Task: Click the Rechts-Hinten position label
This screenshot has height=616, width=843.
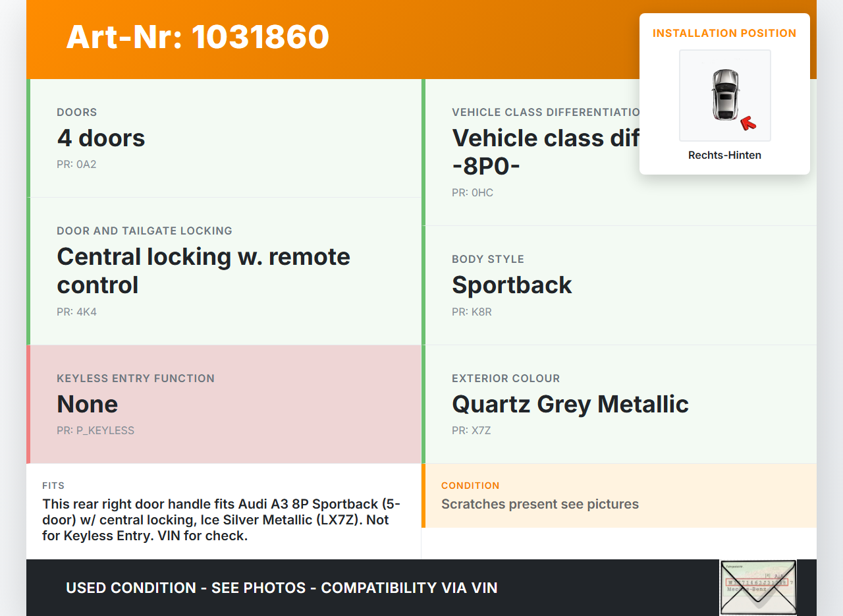Action: [724, 155]
